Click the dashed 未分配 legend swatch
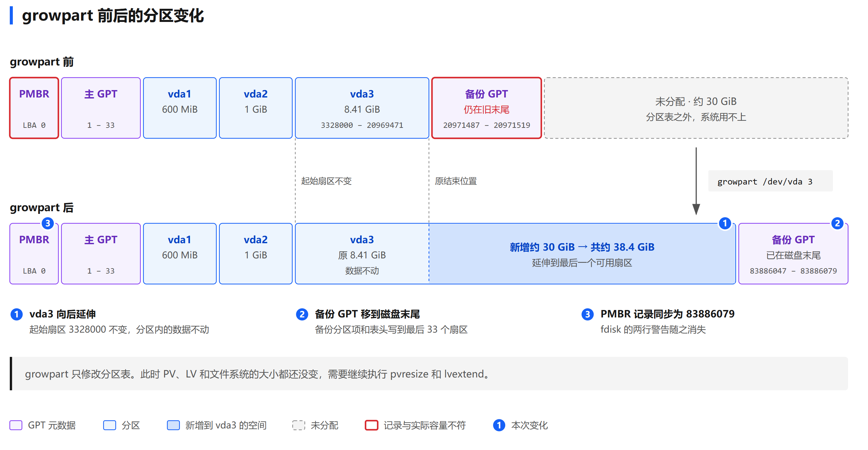Image resolution: width=868 pixels, height=450 pixels. pyautogui.click(x=299, y=425)
